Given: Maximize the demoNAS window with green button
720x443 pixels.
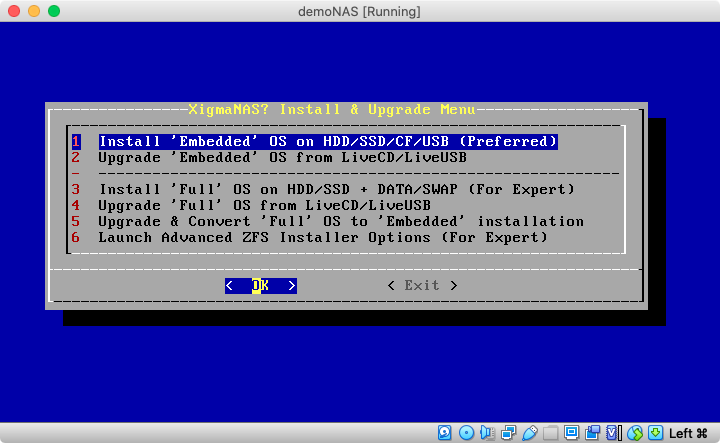Looking at the screenshot, I should (54, 11).
